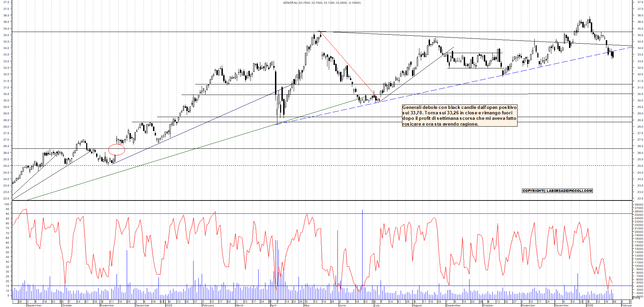Select the July label on the date axis
Screen dimensions: 644x307
(x=377, y=305)
